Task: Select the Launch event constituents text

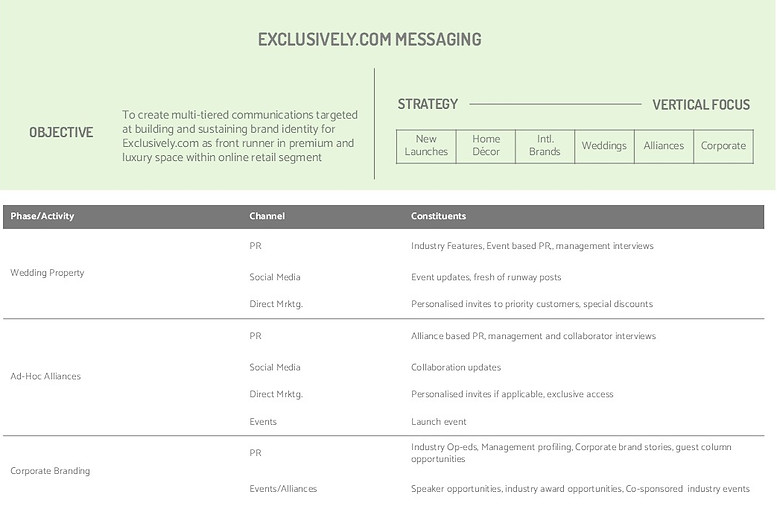Action: (x=439, y=422)
